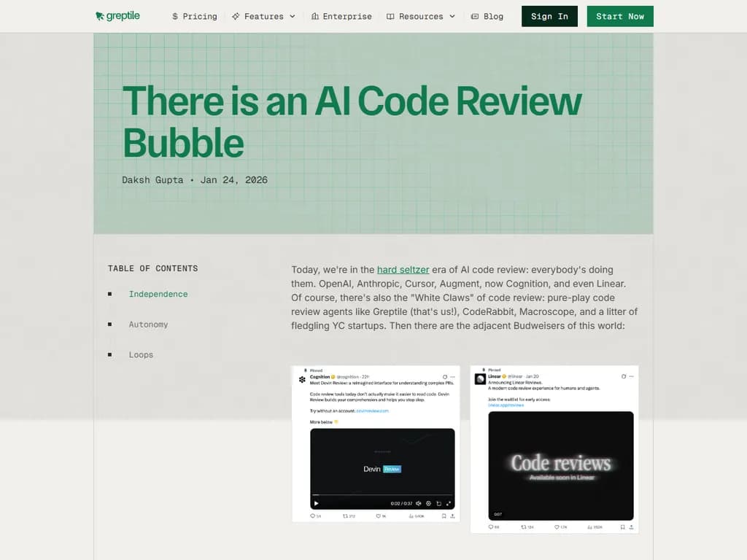The image size is (747, 560).
Task: Bookmark the Cognition tweet
Action: pyautogui.click(x=444, y=516)
